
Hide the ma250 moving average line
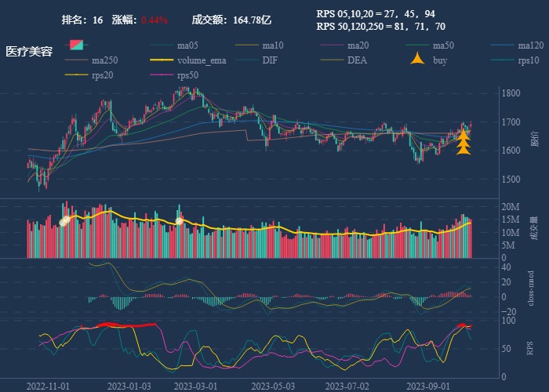(104, 60)
